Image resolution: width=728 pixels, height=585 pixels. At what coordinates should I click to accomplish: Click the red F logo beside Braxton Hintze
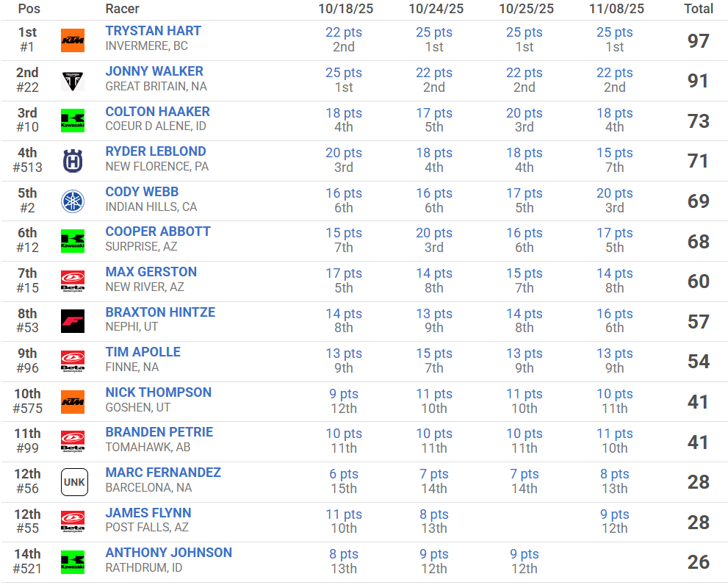(x=73, y=321)
